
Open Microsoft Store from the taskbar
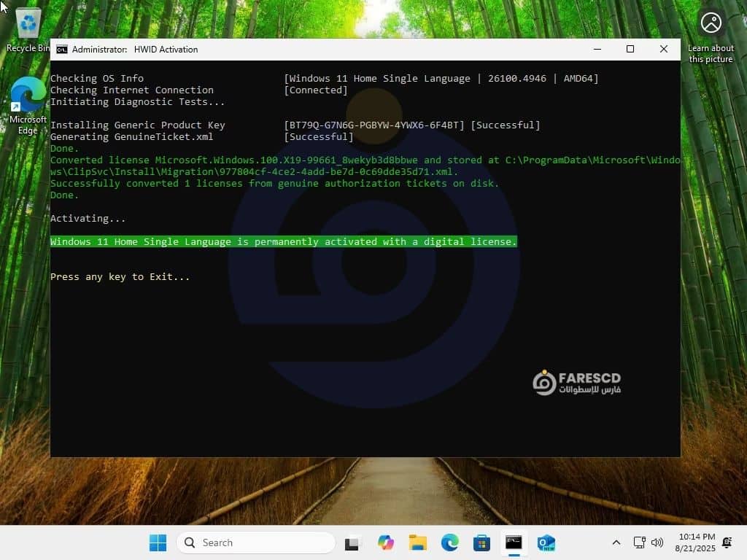pyautogui.click(x=481, y=542)
